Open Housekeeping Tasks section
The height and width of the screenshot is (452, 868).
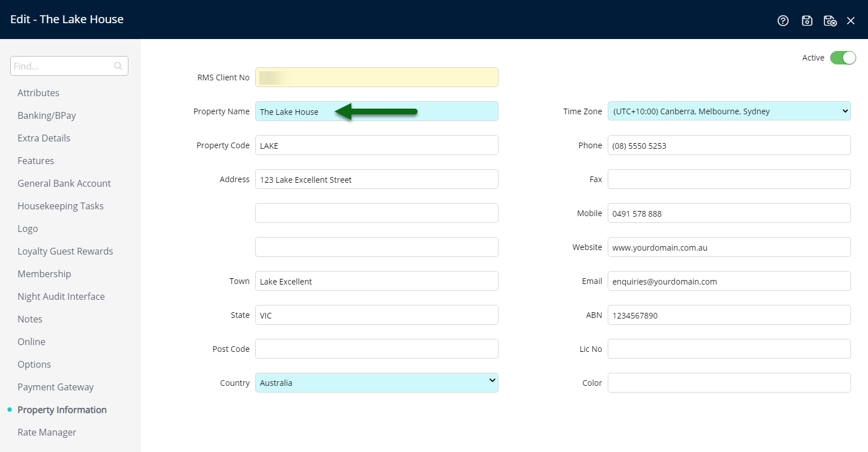tap(61, 206)
